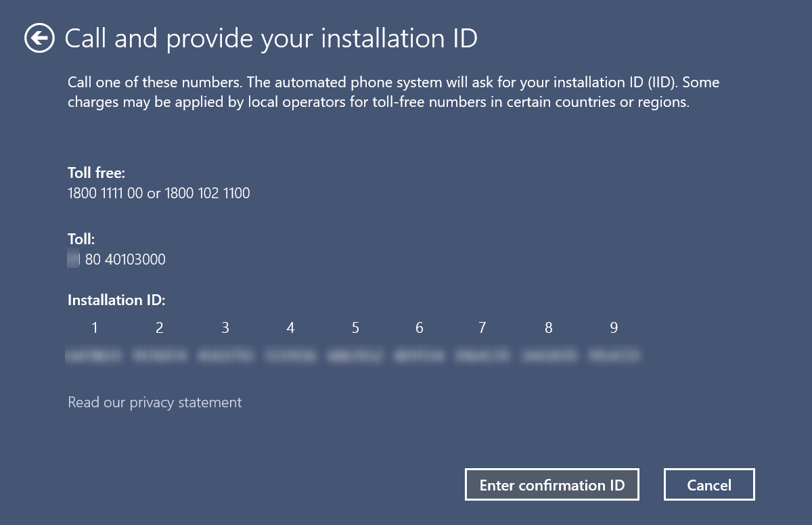This screenshot has height=525, width=812.
Task: Click installation ID column number 8
Action: coord(548,328)
